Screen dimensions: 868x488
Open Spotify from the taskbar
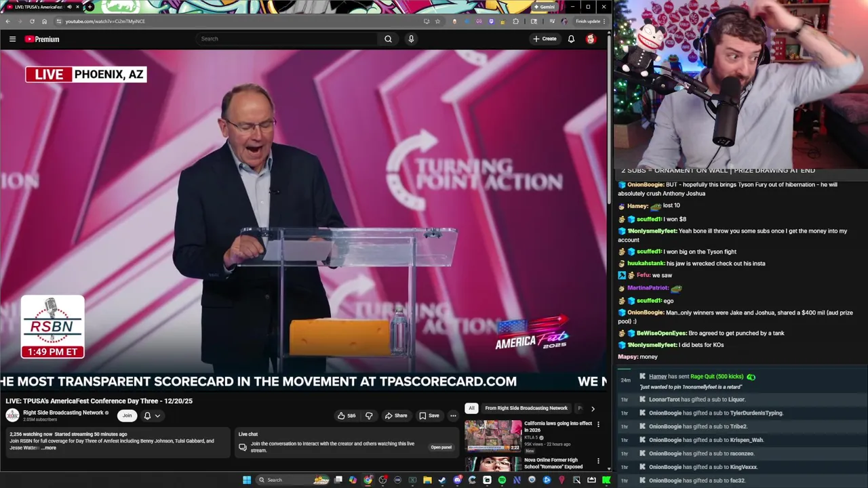click(x=502, y=480)
